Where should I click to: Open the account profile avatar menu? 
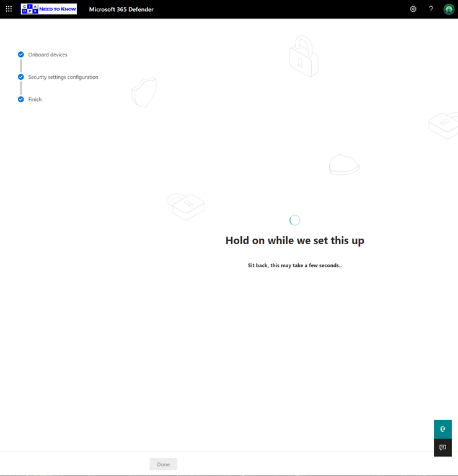coord(449,9)
